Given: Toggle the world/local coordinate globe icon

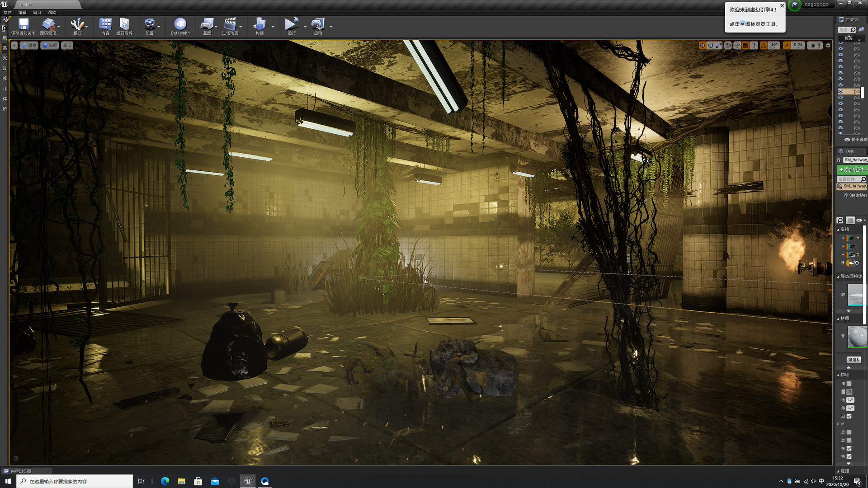Looking at the screenshot, I should [x=728, y=45].
